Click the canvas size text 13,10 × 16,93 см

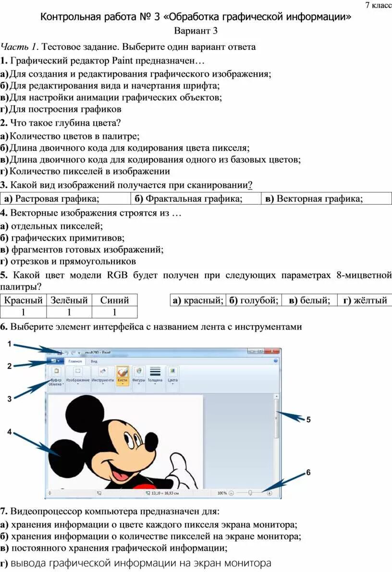coord(165,493)
